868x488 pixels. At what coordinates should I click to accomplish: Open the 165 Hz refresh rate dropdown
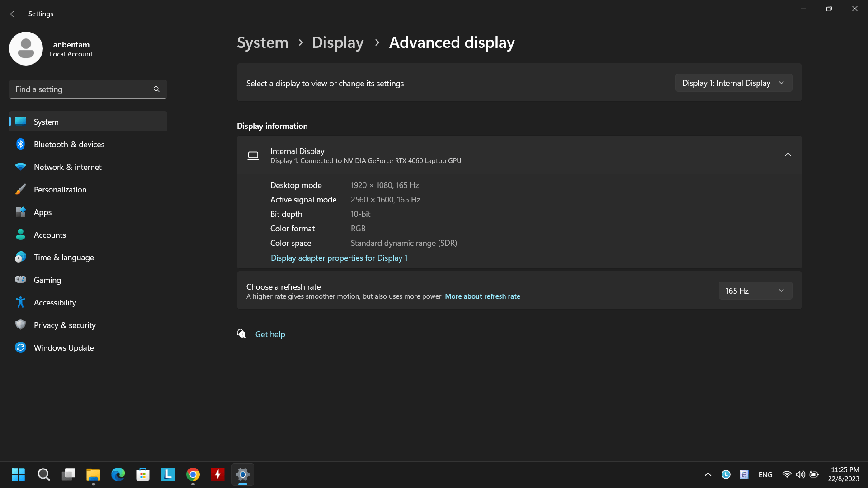click(x=755, y=291)
